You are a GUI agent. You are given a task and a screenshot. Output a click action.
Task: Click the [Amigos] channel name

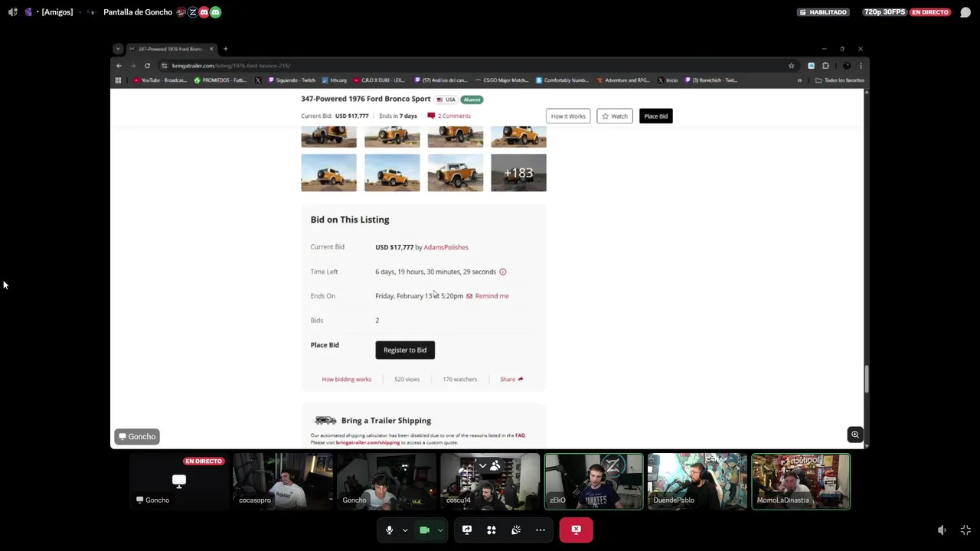[x=57, y=12]
